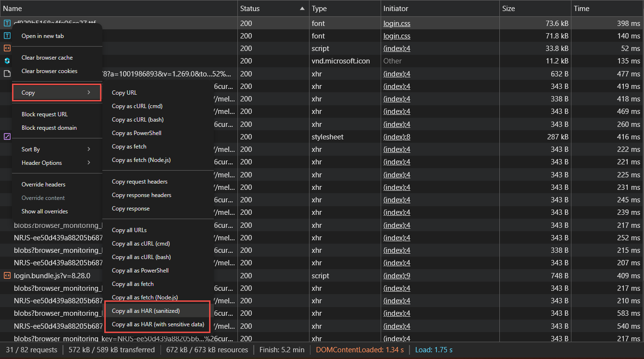Click the script icon beside login.bundle.js
644x359 pixels.
pyautogui.click(x=7, y=275)
